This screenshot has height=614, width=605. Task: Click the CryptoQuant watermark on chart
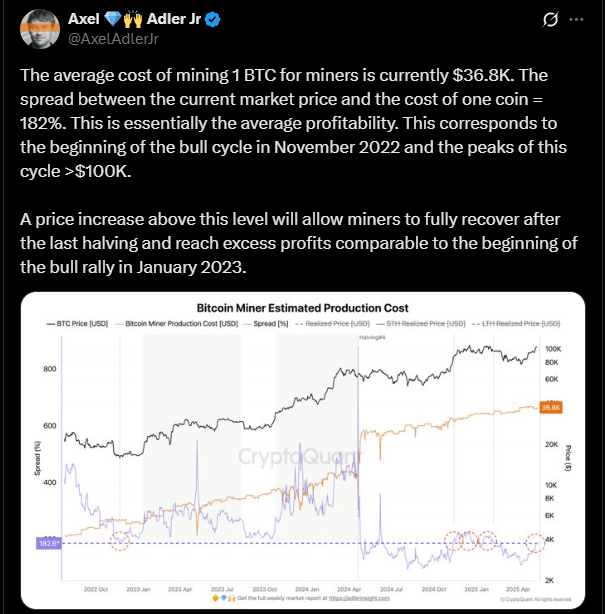pyautogui.click(x=300, y=456)
